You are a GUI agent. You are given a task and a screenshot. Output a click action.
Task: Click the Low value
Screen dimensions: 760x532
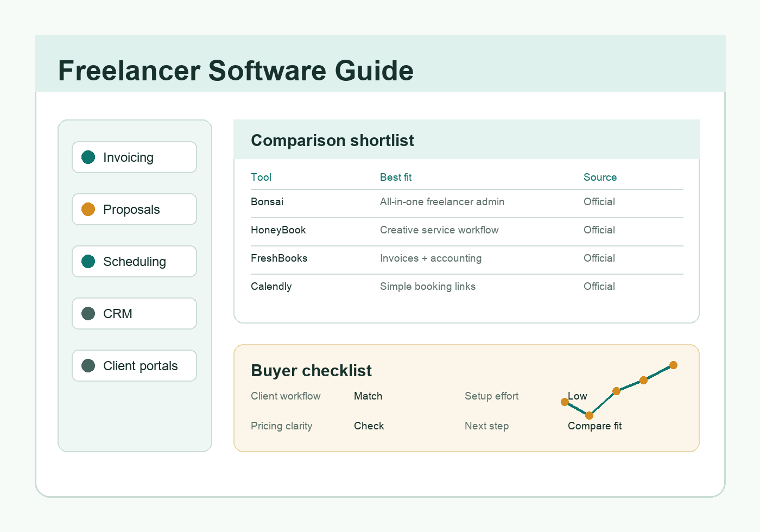(578, 396)
